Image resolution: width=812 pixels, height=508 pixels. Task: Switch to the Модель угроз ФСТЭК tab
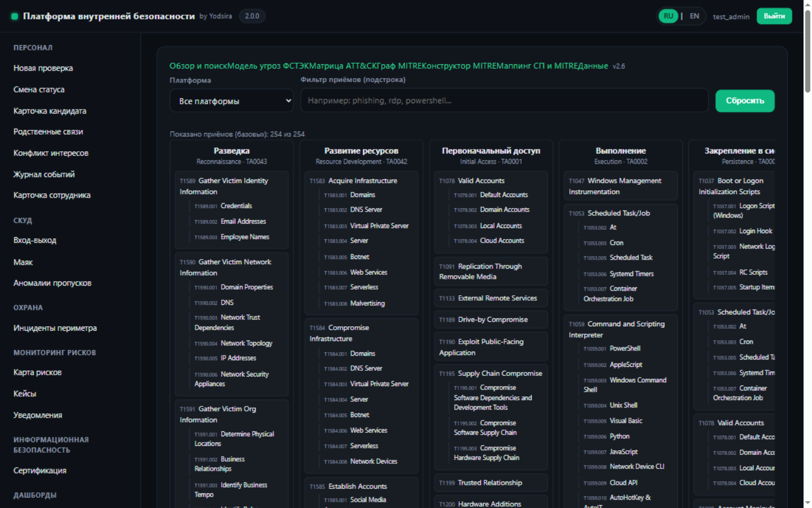268,66
